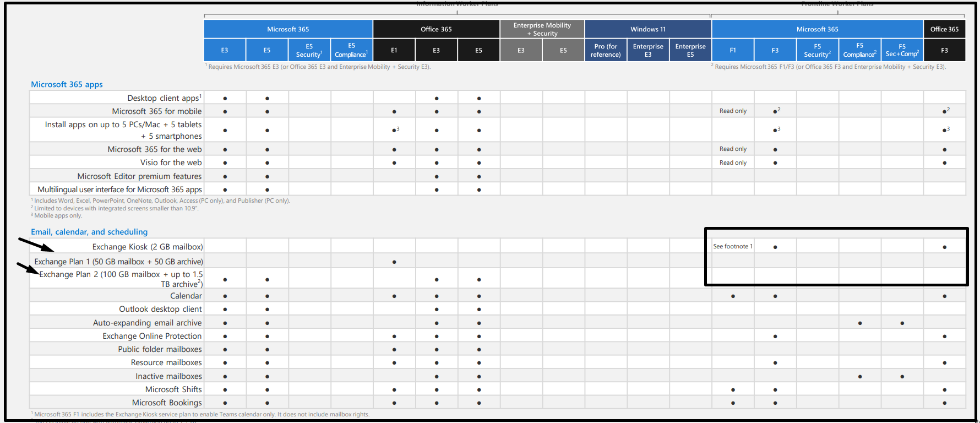Image resolution: width=980 pixels, height=423 pixels.
Task: Select the Install apps on up to 5 PCs/Mac label
Action: point(123,131)
